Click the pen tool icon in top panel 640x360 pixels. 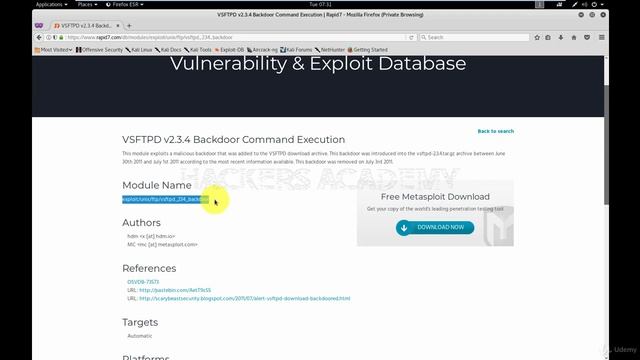click(x=575, y=4)
